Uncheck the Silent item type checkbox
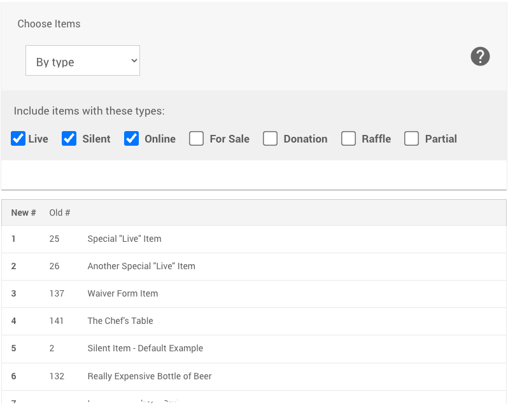Image resolution: width=508 pixels, height=420 pixels. (69, 139)
